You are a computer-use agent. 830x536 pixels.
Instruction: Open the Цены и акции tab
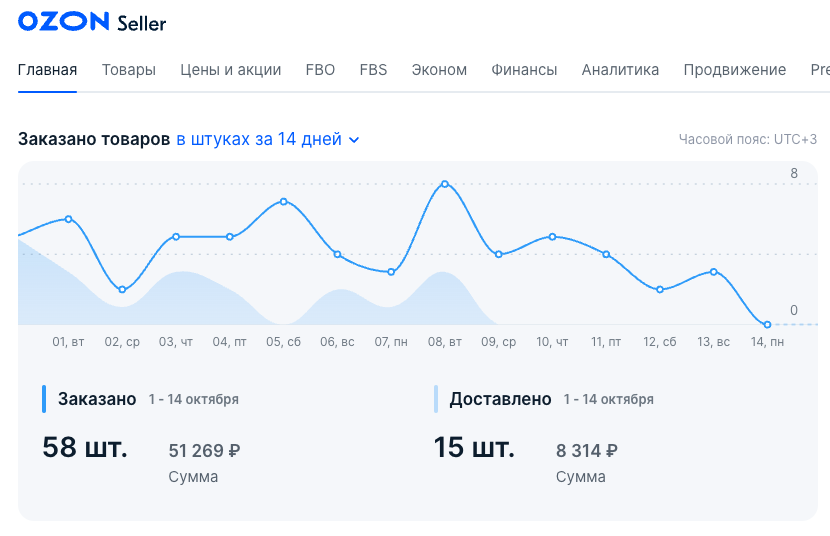coord(230,70)
